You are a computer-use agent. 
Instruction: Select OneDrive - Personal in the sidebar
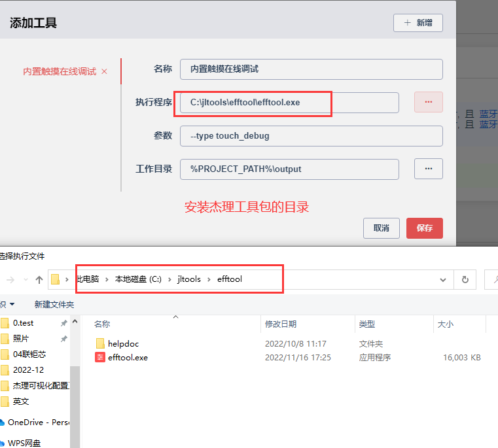point(39,422)
